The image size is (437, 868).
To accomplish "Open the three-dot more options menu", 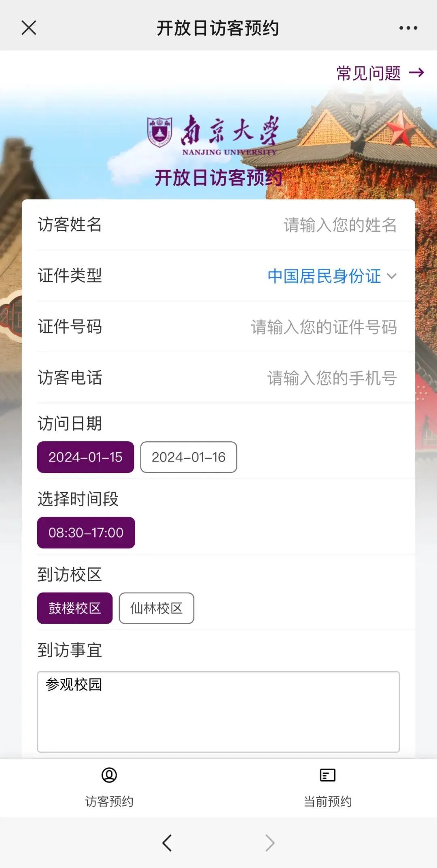I will [x=408, y=28].
